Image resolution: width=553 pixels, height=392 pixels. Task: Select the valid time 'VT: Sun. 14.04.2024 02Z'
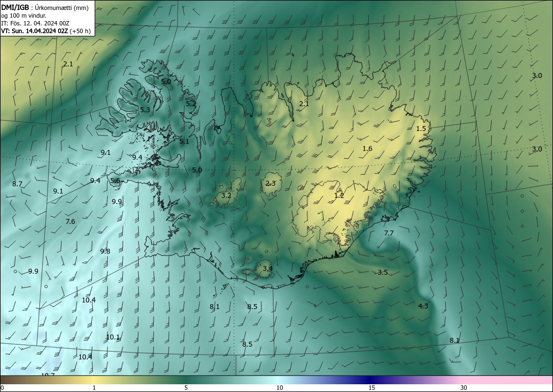(x=34, y=31)
